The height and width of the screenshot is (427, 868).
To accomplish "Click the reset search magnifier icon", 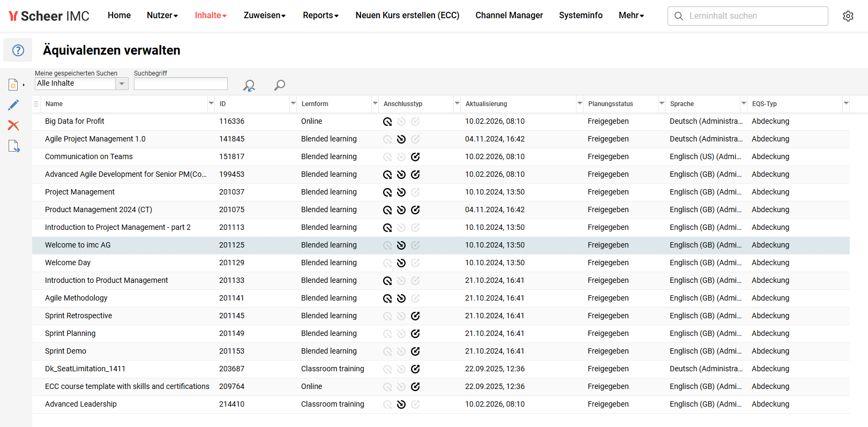I will (249, 85).
